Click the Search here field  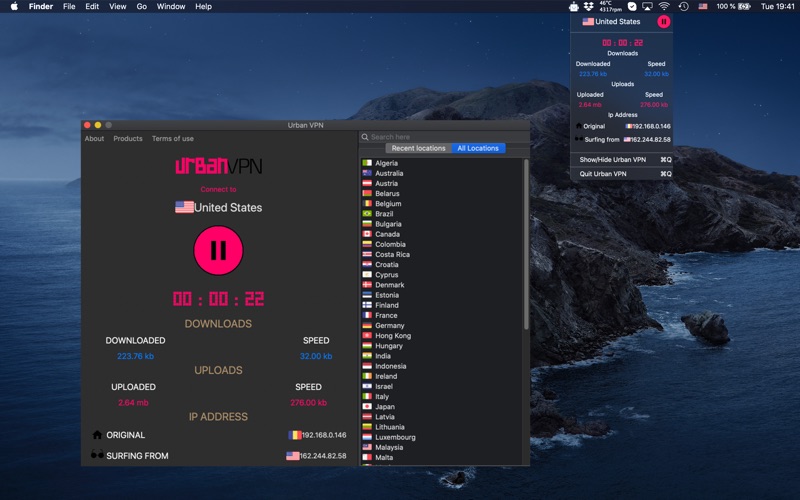444,137
